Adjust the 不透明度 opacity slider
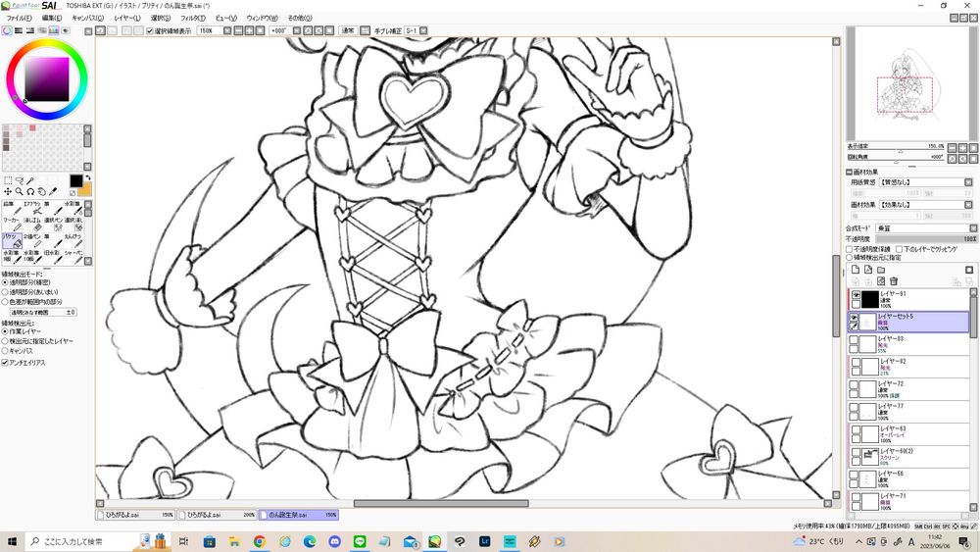Viewport: 980px width, 552px height. [x=926, y=239]
